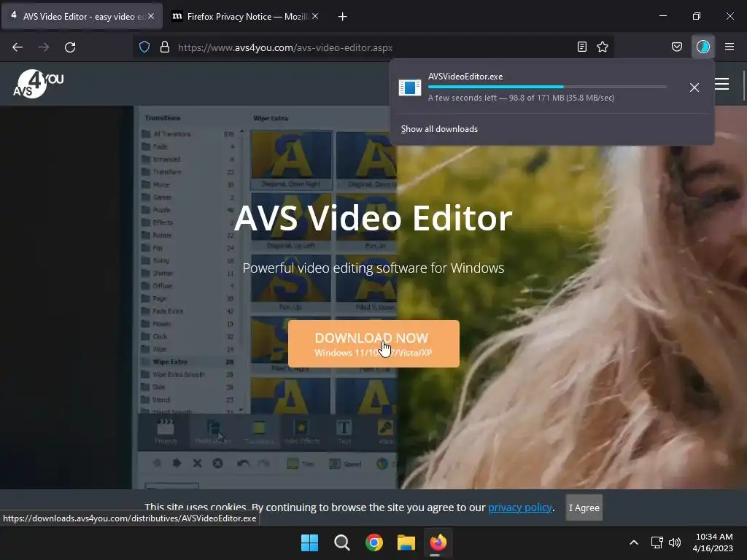Image resolution: width=747 pixels, height=560 pixels.
Task: Open network status tray icon
Action: 657,542
